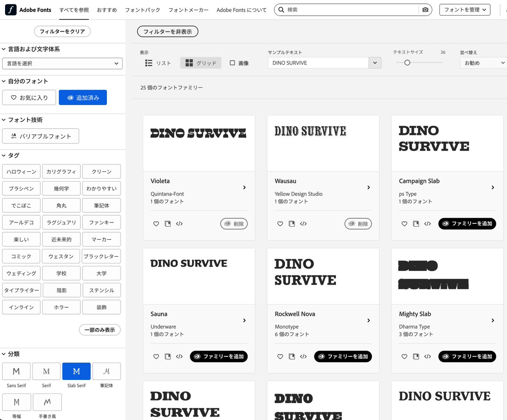Toggle the 手書き風 classification filter
This screenshot has width=507, height=420.
point(47,402)
